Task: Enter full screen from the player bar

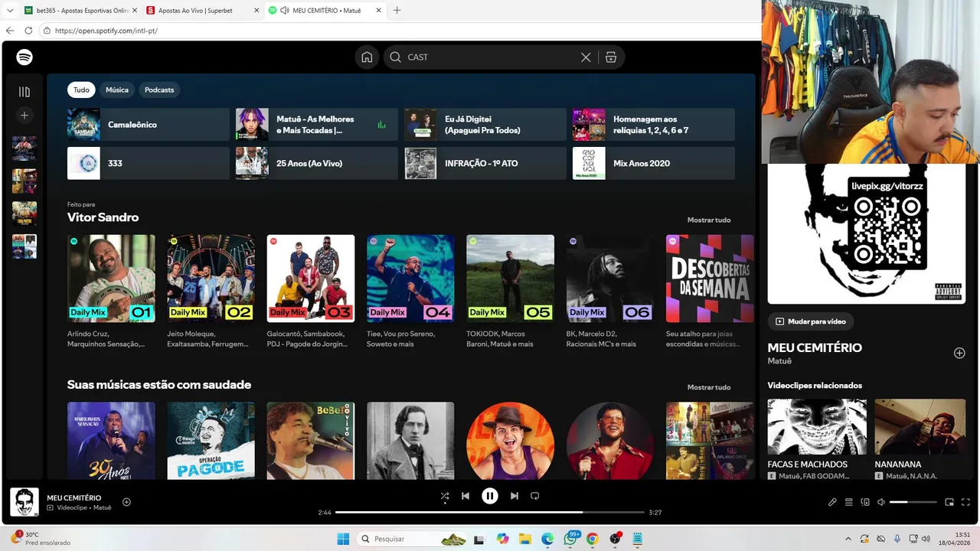Action: (x=966, y=502)
